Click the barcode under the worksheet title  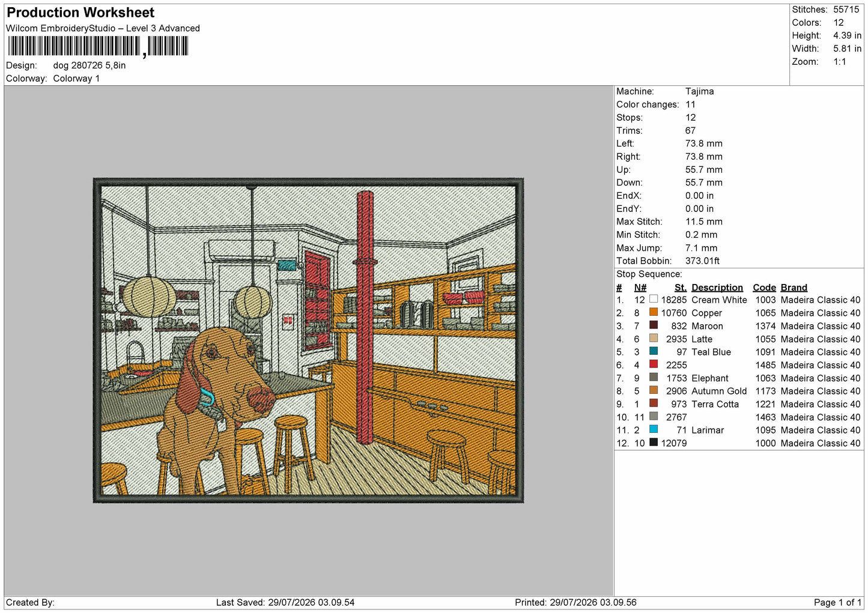click(x=98, y=46)
